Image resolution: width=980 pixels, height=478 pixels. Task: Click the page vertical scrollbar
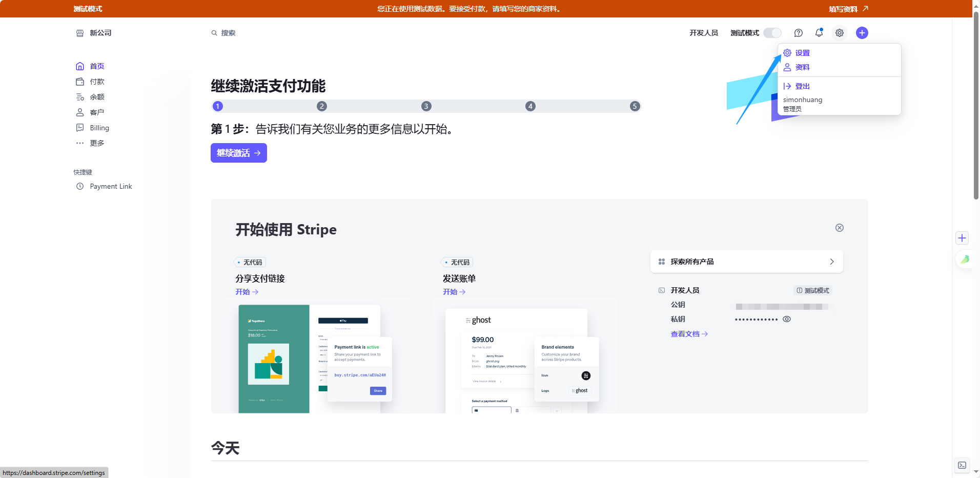tap(976, 107)
